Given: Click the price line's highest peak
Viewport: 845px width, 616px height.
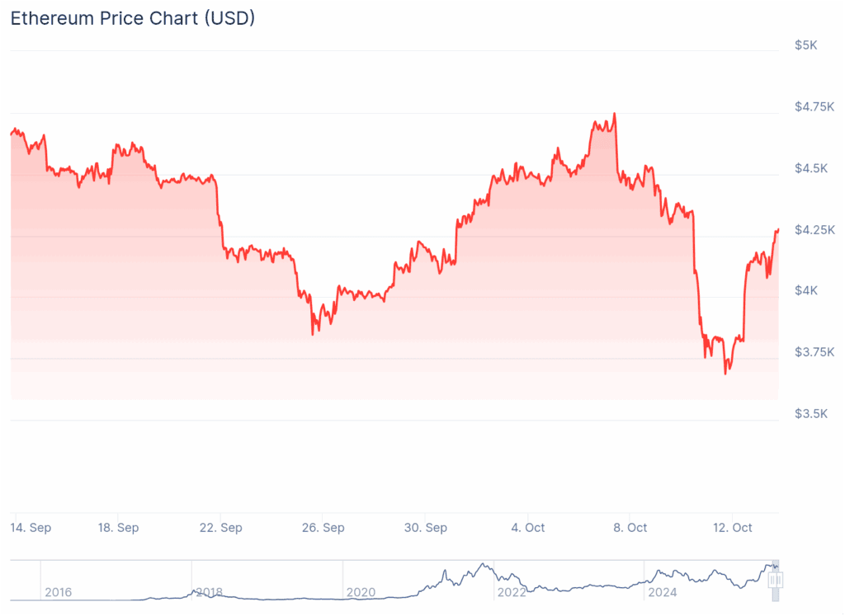Looking at the screenshot, I should pyautogui.click(x=615, y=115).
